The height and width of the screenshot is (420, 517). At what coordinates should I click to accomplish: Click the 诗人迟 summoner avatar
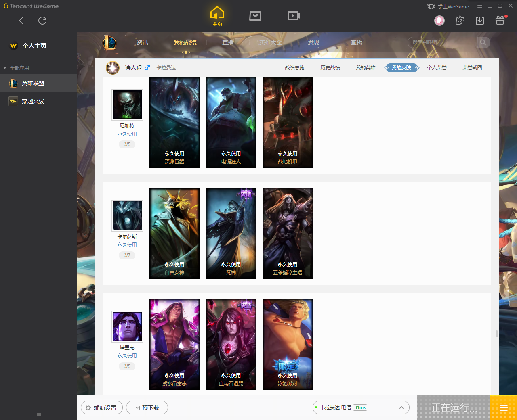(x=113, y=68)
